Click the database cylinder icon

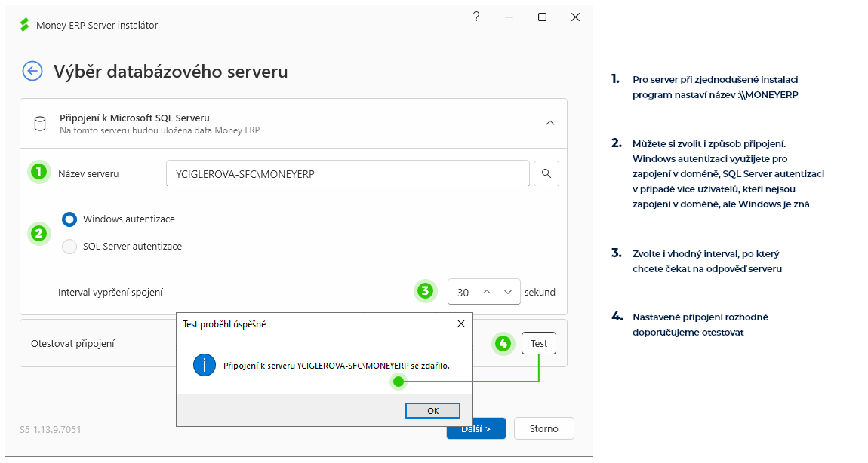click(40, 124)
